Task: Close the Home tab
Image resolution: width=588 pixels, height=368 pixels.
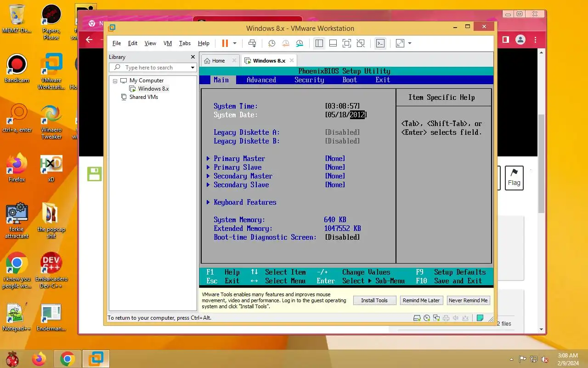Action: (x=234, y=60)
